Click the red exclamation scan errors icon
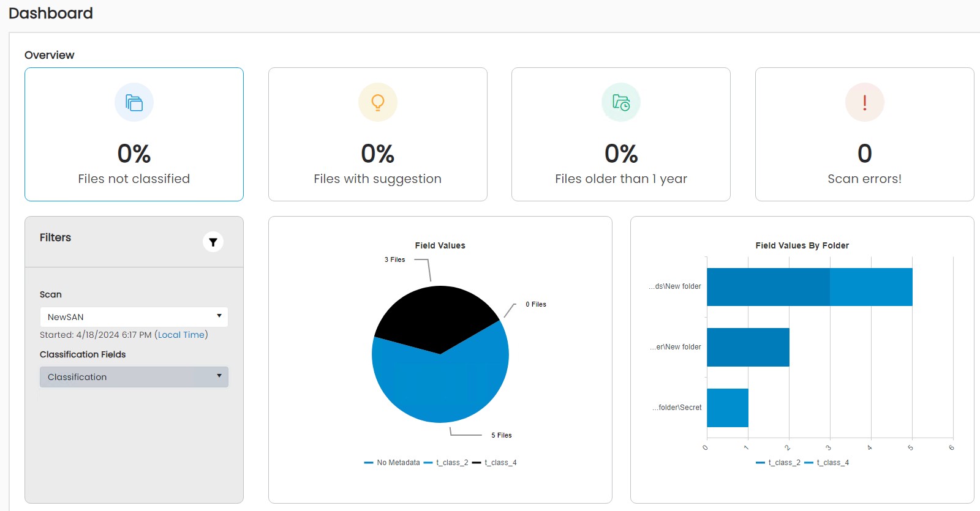Viewport: 980px width, 511px height. tap(864, 102)
